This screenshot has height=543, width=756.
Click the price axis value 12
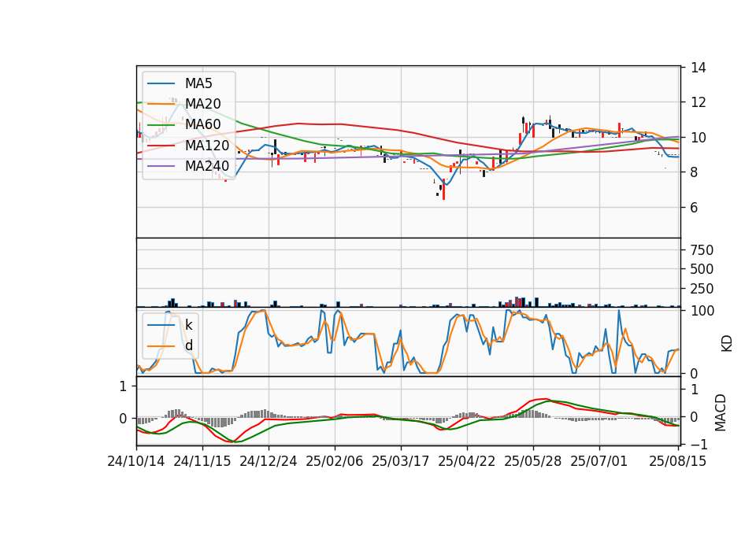coord(698,102)
